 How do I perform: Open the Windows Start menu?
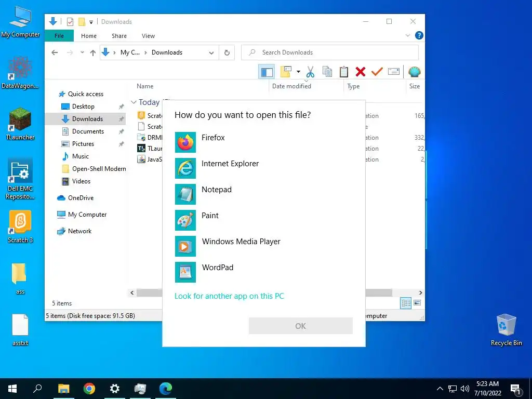[x=12, y=389]
